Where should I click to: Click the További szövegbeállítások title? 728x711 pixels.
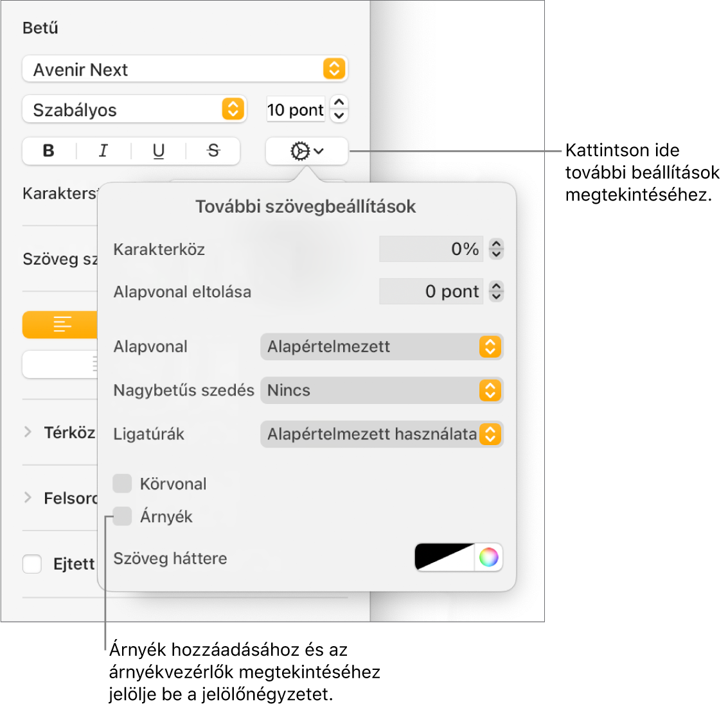coord(306,207)
